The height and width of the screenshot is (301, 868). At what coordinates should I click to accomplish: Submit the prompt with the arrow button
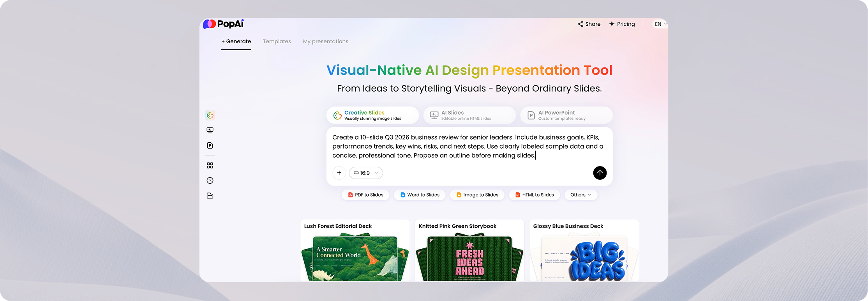point(600,173)
